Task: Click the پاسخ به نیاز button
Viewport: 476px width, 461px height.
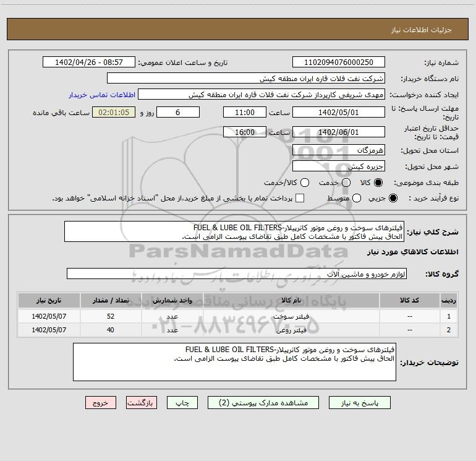Action: coord(360,403)
